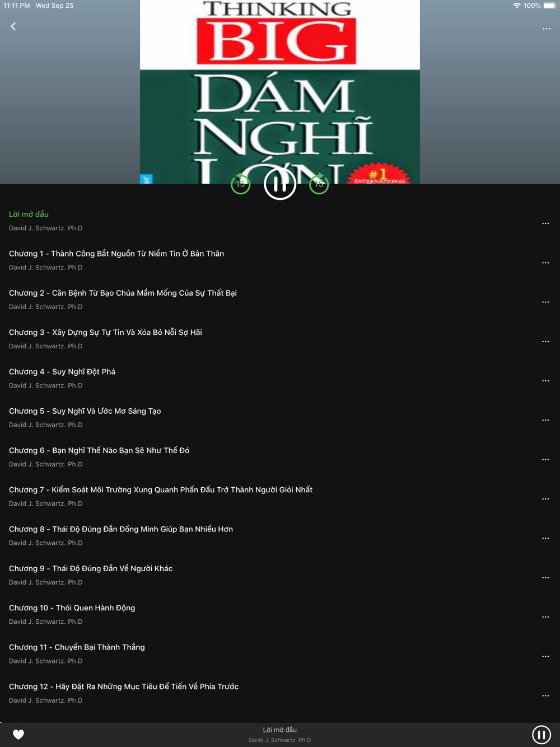
Task: Open options for Chương 1 track
Action: point(545,263)
